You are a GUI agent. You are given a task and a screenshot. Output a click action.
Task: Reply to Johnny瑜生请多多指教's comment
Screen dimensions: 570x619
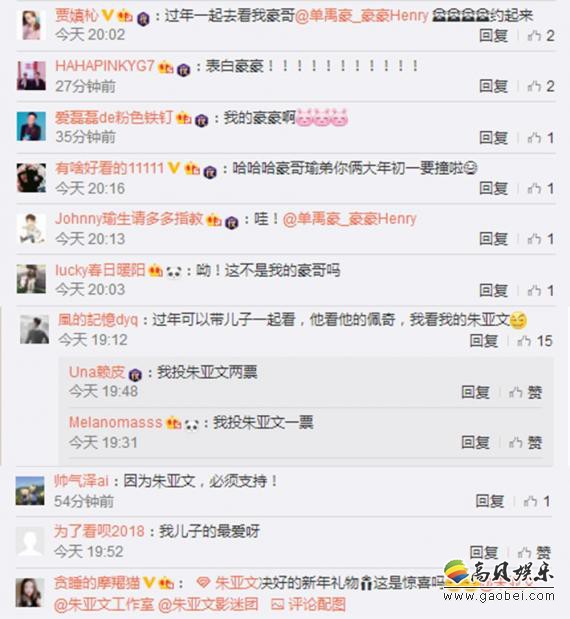493,239
